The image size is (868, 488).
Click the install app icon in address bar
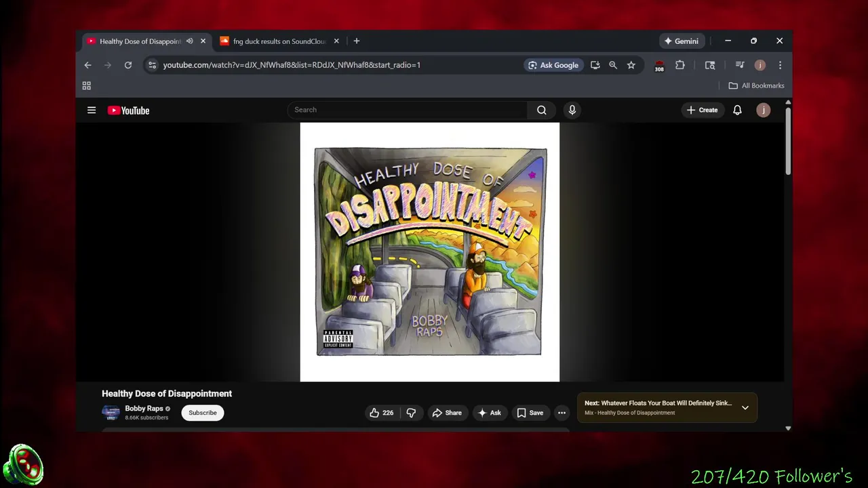pyautogui.click(x=595, y=65)
